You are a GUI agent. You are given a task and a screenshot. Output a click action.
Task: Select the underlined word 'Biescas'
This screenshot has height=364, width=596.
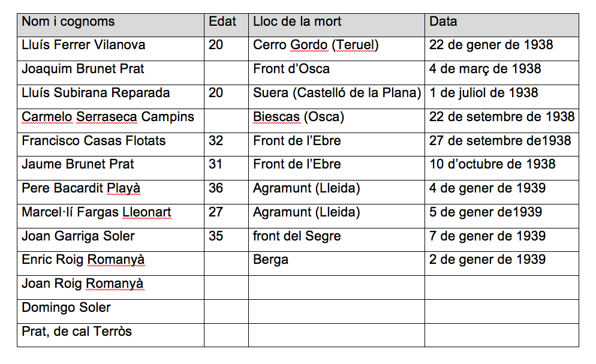(276, 117)
